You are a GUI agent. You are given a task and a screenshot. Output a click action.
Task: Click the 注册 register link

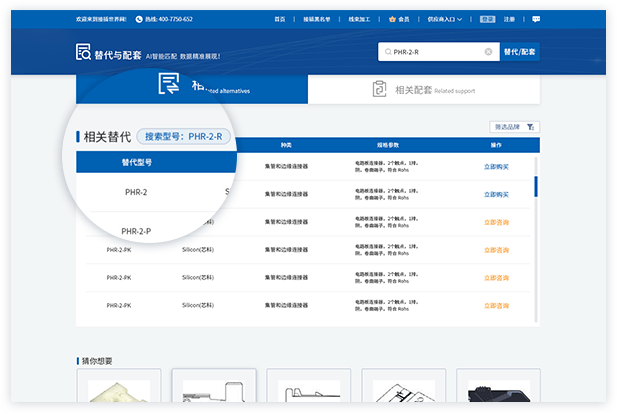pos(509,19)
